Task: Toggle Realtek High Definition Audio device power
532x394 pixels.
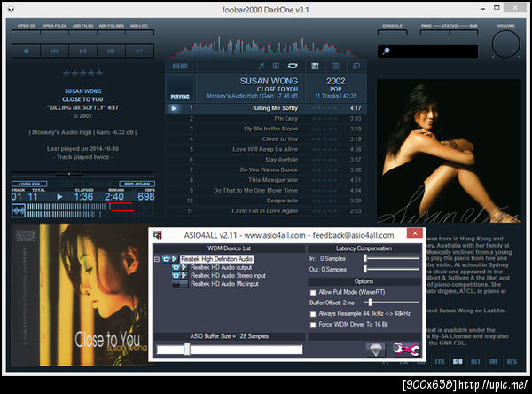Action: tap(166, 259)
